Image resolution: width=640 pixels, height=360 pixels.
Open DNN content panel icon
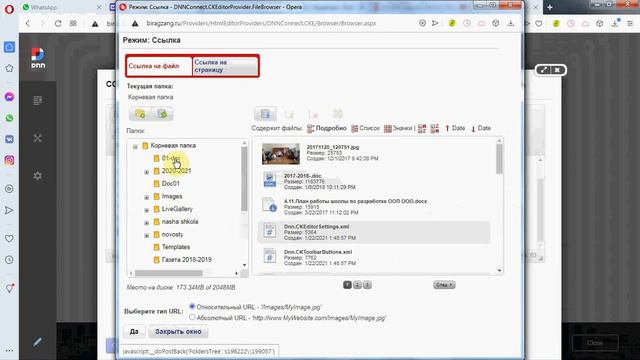38,100
